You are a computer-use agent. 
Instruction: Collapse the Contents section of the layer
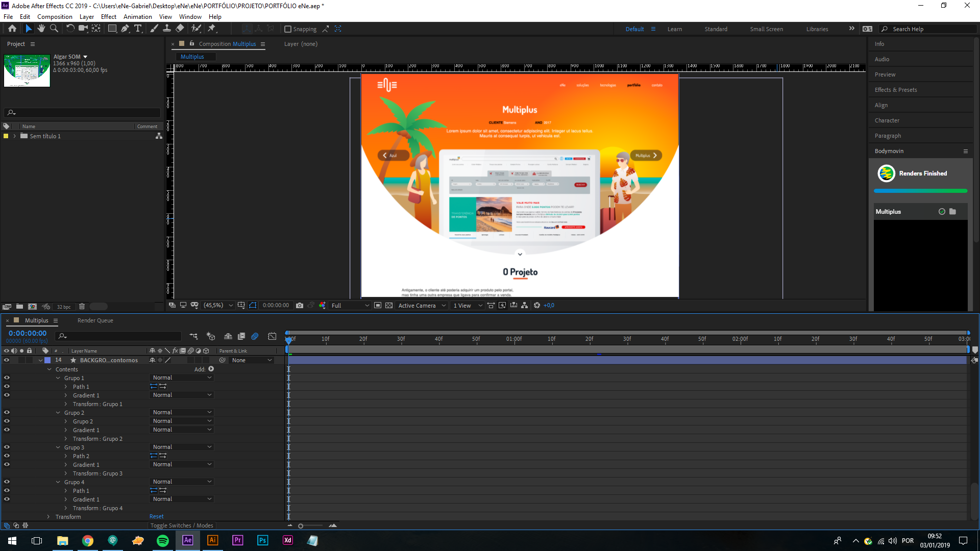[x=50, y=369]
